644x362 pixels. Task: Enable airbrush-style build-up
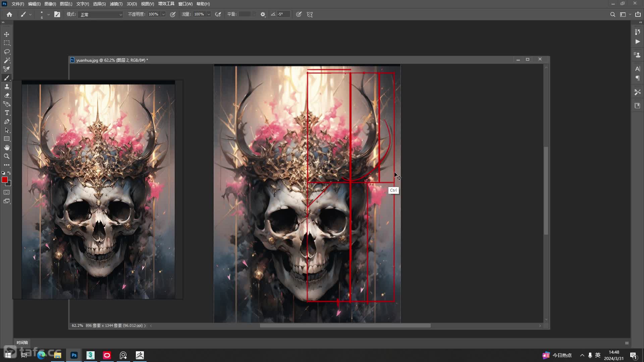click(218, 14)
